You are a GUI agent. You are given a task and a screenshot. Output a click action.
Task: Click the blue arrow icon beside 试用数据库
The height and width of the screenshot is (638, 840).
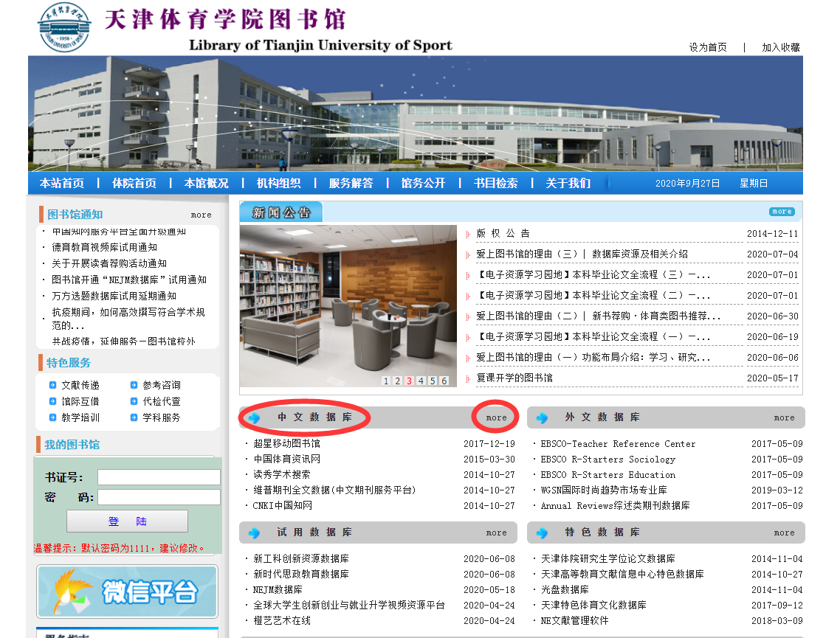pyautogui.click(x=255, y=533)
